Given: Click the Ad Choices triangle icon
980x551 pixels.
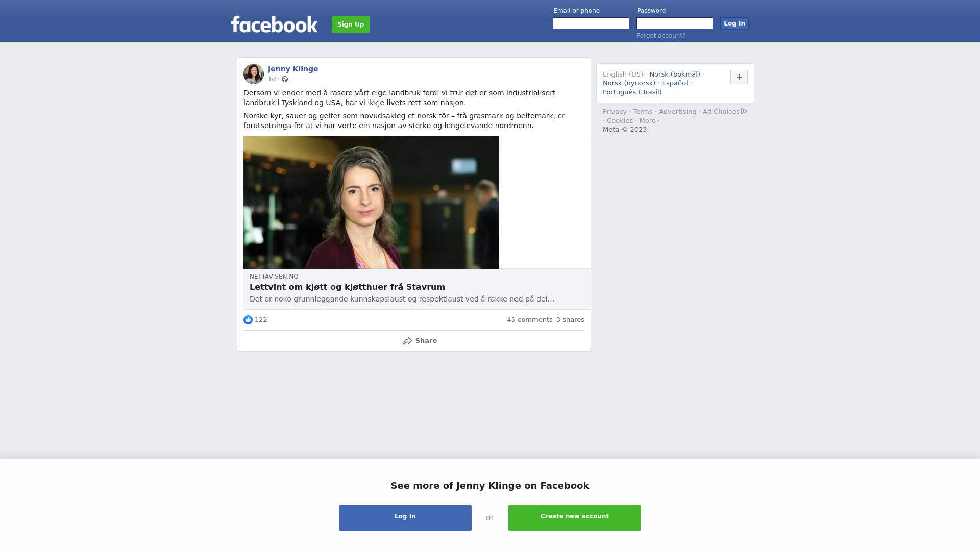Looking at the screenshot, I should coord(744,111).
